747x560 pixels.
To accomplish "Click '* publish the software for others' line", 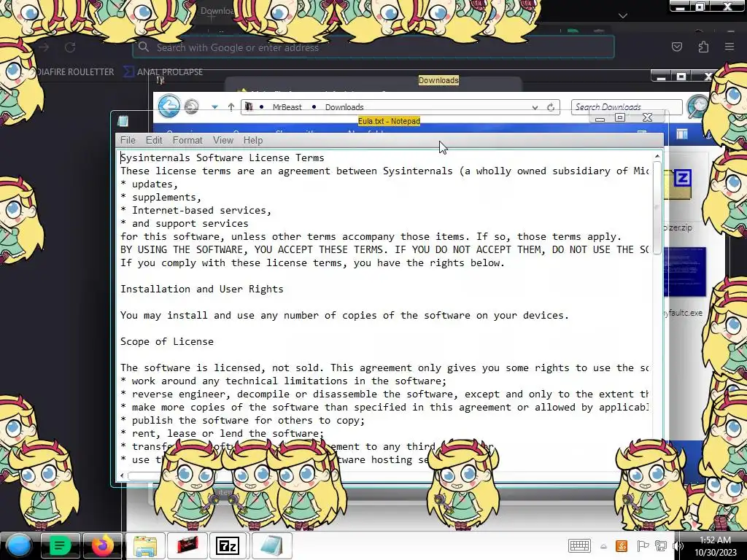I will tap(242, 421).
